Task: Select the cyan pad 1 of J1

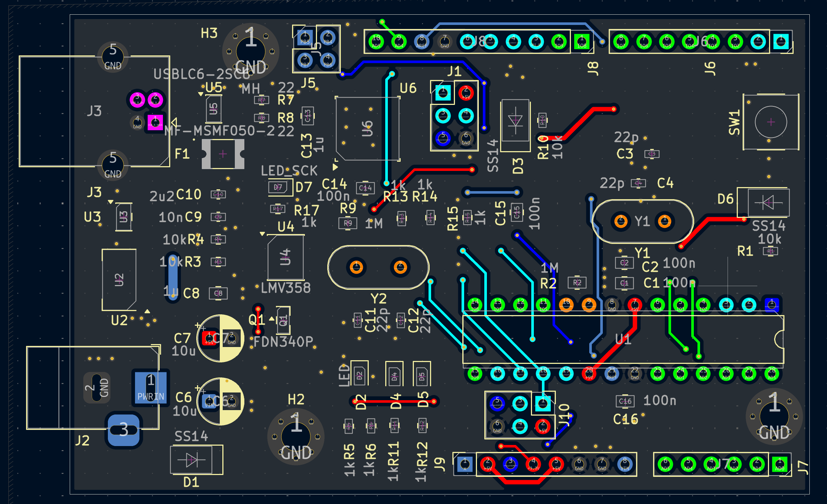Action: coord(443,93)
